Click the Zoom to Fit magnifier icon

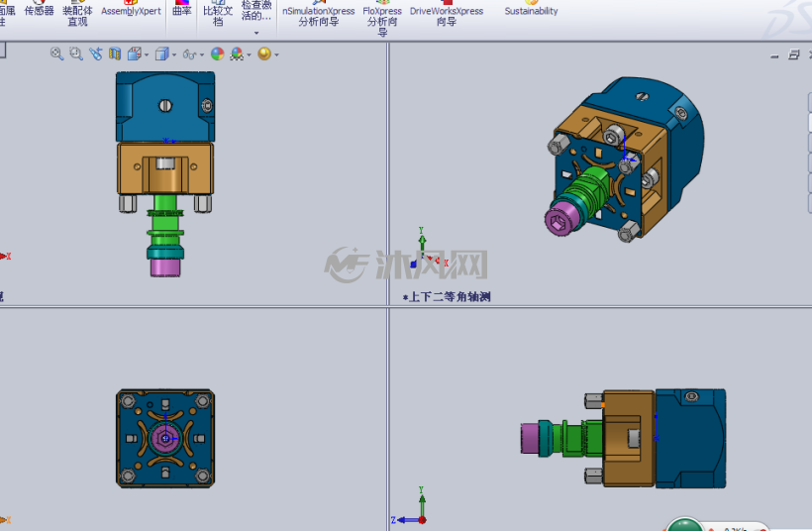point(57,53)
